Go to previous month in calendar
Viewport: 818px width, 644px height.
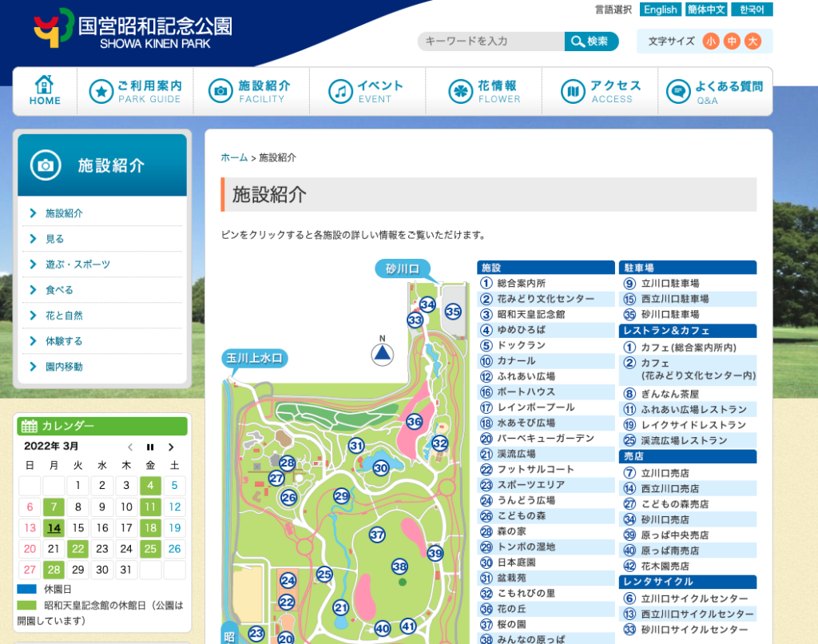pos(130,447)
